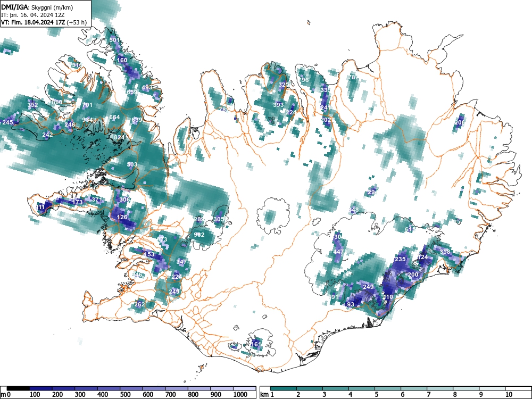Click the visibility value '124' on the map
Image resolution: width=532 pixels, height=399 pixels.
[x=423, y=257]
